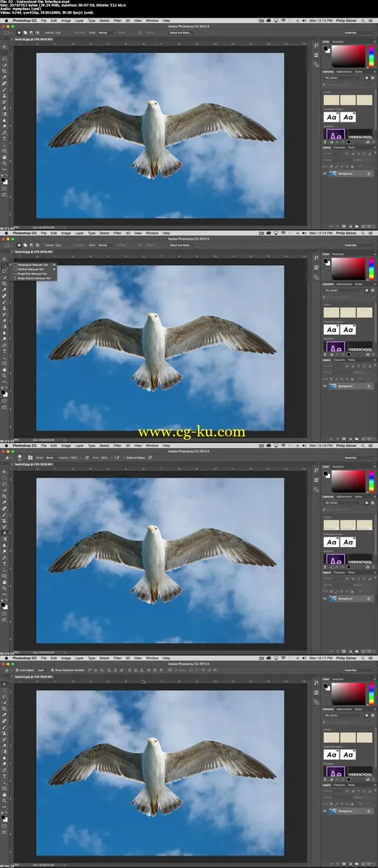
Task: Switch to the Swatches tab in the third frame
Action: pyautogui.click(x=338, y=466)
